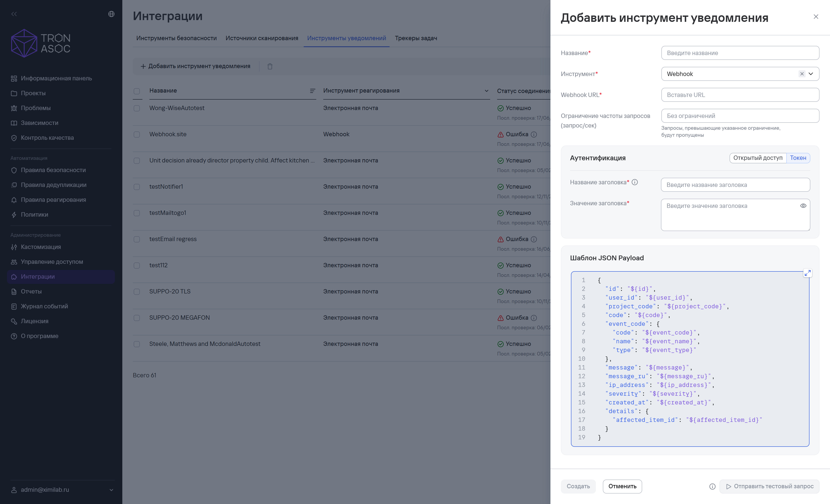Viewport: 830px width, 504px height.
Task: Collapse the sidebar with double-chevron icon
Action: (14, 14)
